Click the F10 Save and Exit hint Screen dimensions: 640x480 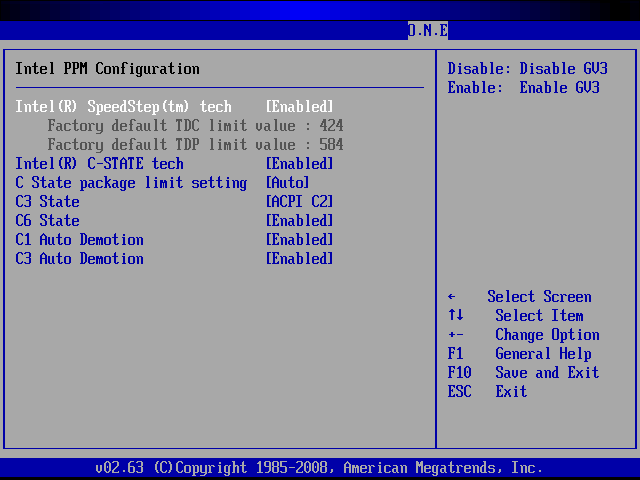click(523, 373)
